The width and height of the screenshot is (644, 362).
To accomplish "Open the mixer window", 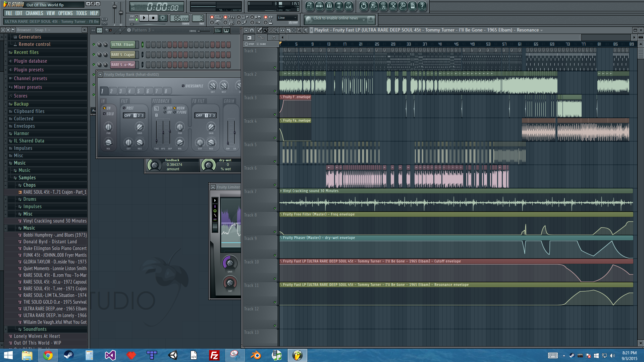I will [348, 6].
